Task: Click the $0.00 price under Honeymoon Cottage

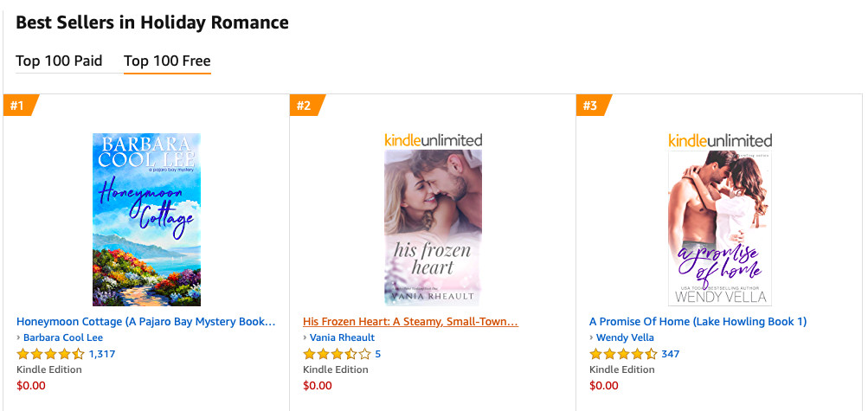Action: tap(31, 385)
